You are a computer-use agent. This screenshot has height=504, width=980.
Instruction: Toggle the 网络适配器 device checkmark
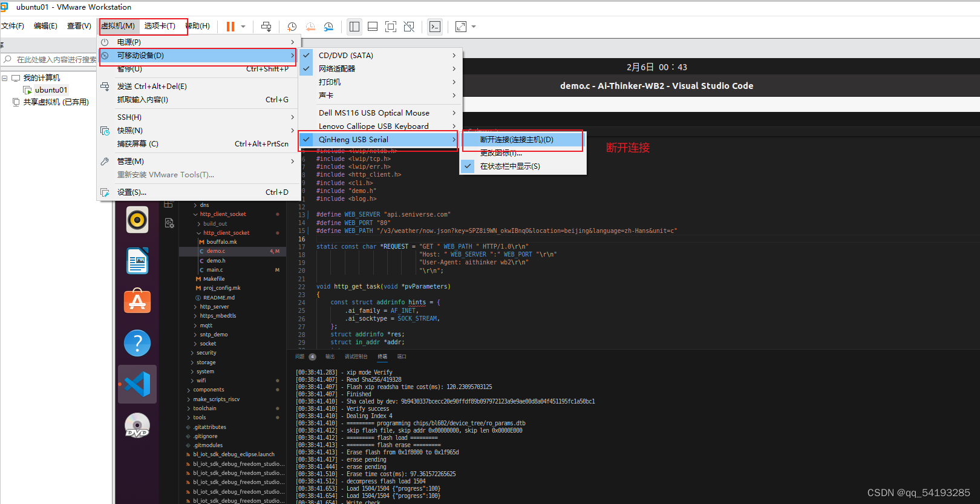(x=307, y=68)
